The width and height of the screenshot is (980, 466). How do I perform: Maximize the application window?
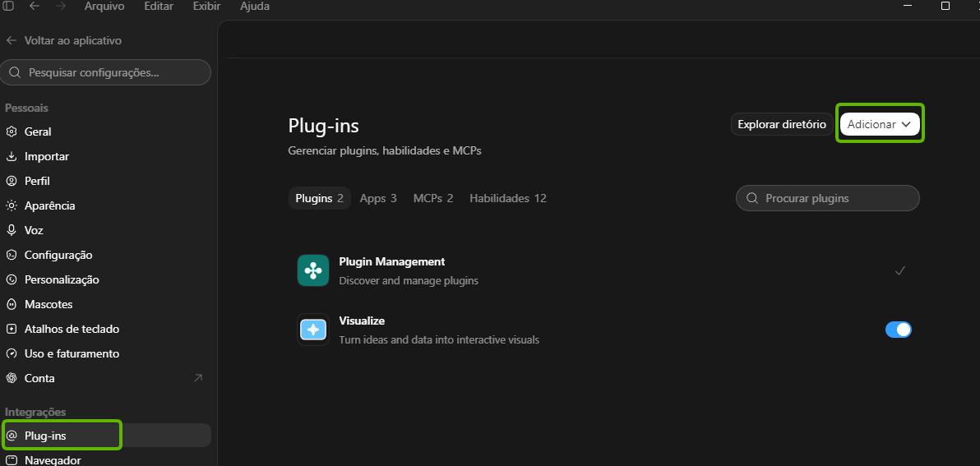click(945, 6)
